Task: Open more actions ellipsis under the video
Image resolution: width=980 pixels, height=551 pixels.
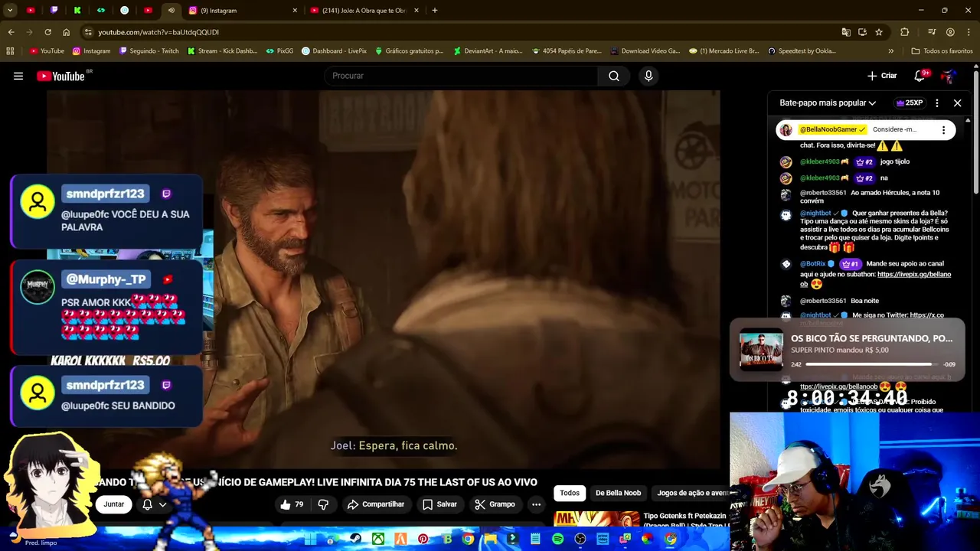Action: coord(536,504)
